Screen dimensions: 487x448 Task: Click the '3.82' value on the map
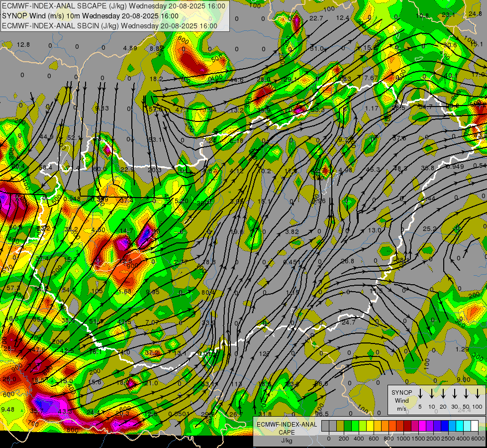(292, 231)
